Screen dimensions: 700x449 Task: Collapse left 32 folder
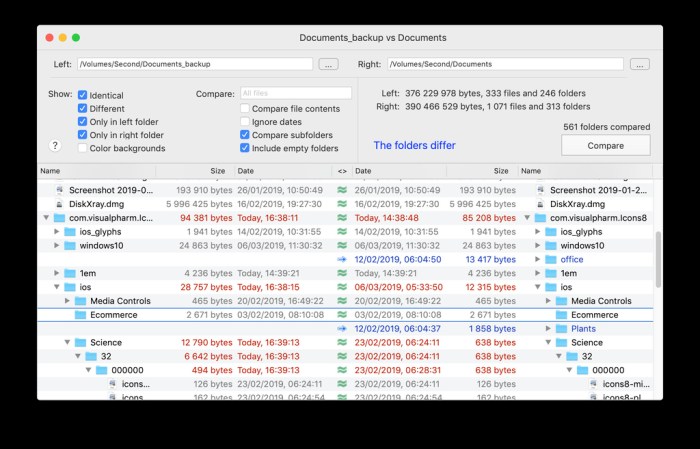[x=78, y=356]
